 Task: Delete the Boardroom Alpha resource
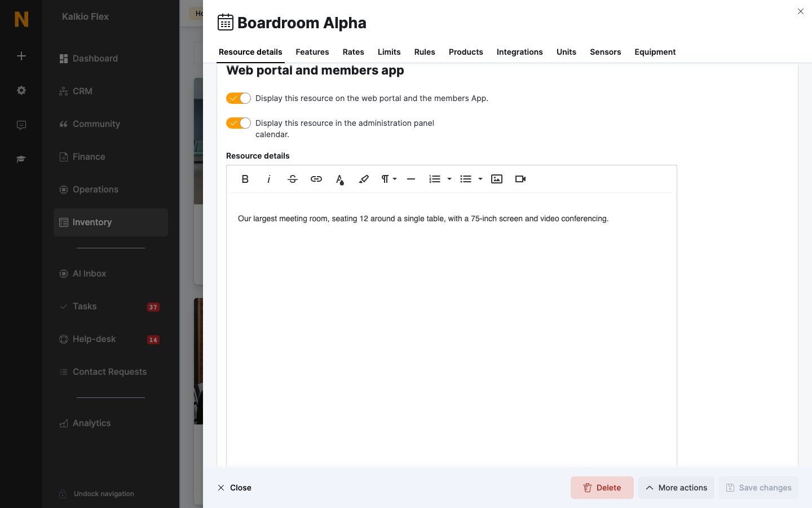point(602,488)
